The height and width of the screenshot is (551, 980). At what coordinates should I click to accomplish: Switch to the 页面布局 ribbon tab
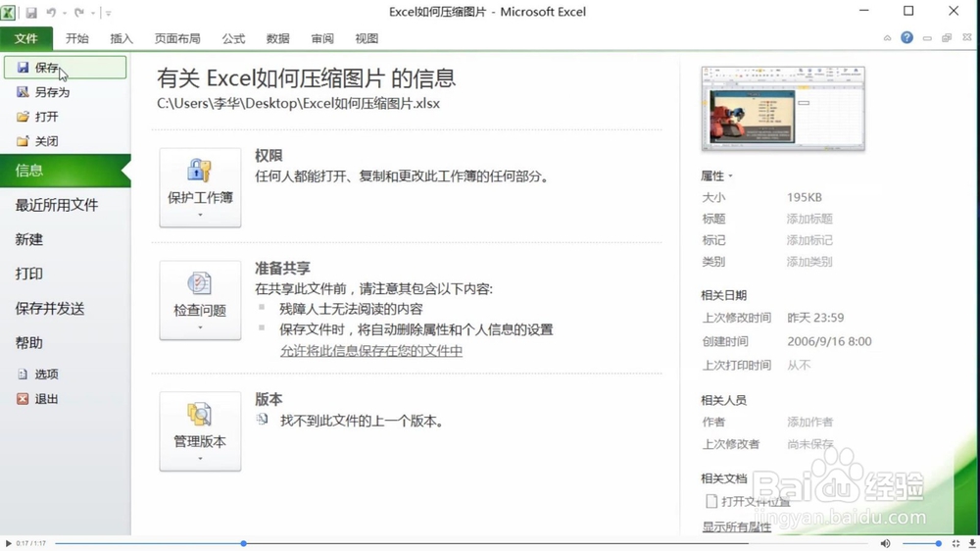point(177,39)
